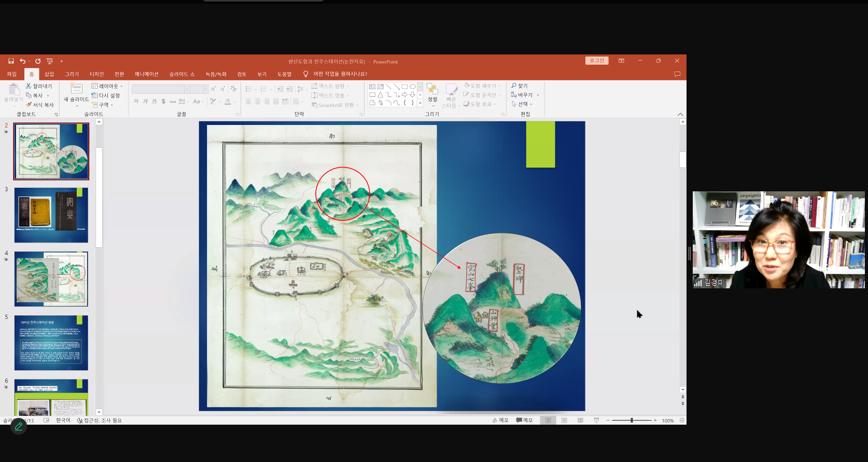Click the Login (로그인) button
Viewport: 868px width, 462px height.
click(x=597, y=61)
